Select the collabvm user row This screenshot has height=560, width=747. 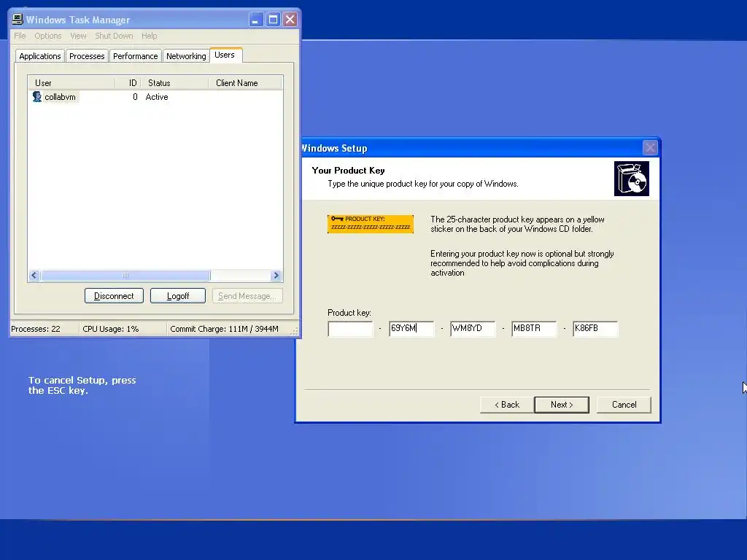(155, 97)
